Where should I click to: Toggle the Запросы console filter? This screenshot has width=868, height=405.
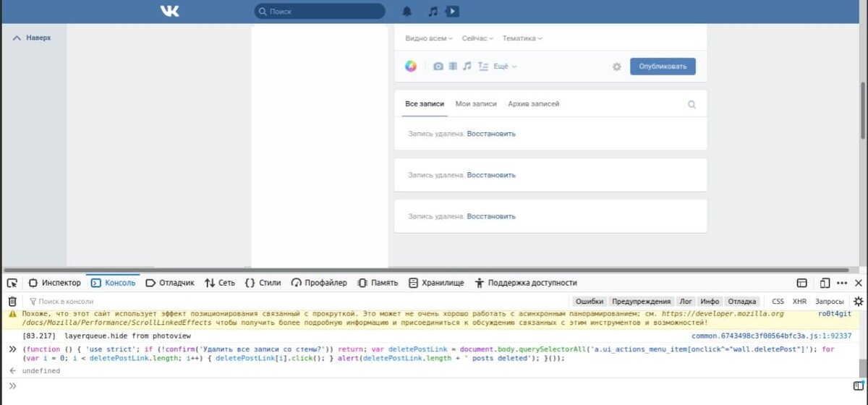point(830,301)
